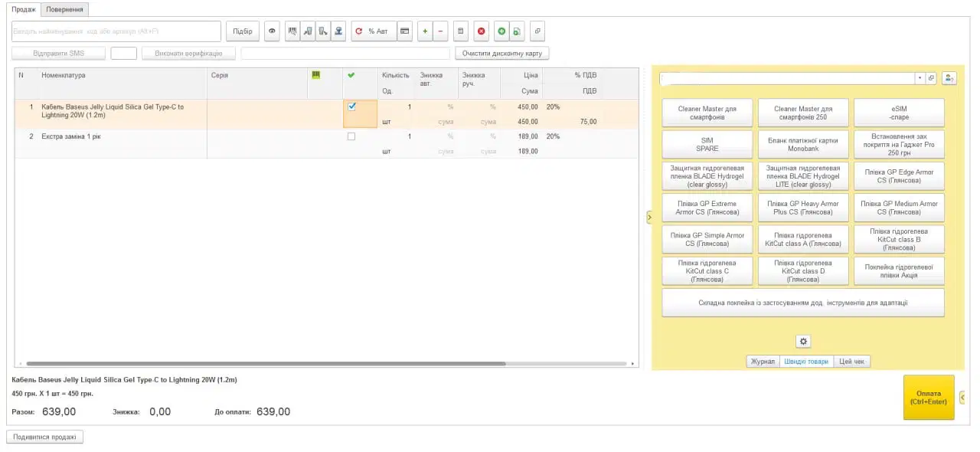Add Поклейка гідрогелевої плівки Акція item
The image size is (980, 452).
(899, 271)
